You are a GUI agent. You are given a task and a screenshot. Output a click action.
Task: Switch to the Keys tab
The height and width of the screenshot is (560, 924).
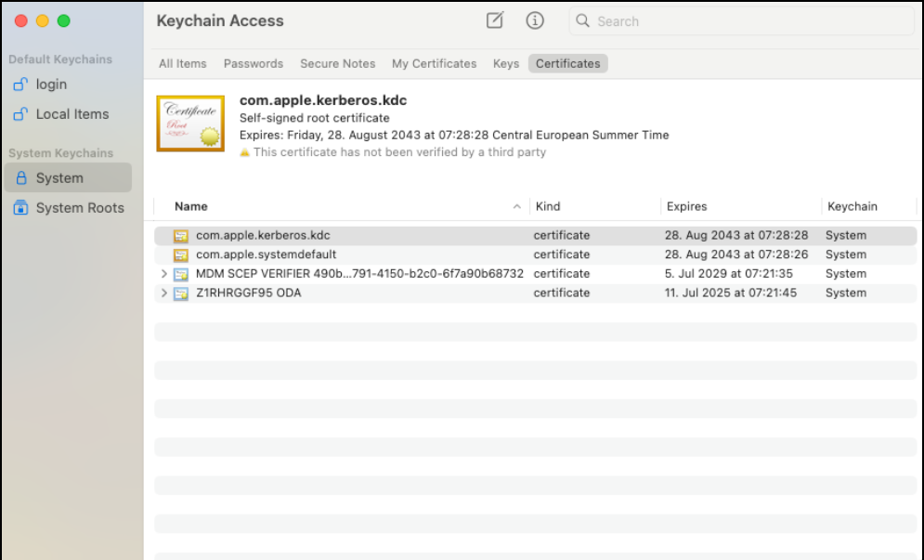coord(506,64)
